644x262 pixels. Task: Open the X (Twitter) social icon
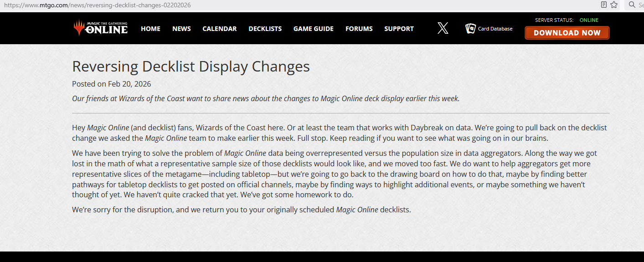point(443,28)
